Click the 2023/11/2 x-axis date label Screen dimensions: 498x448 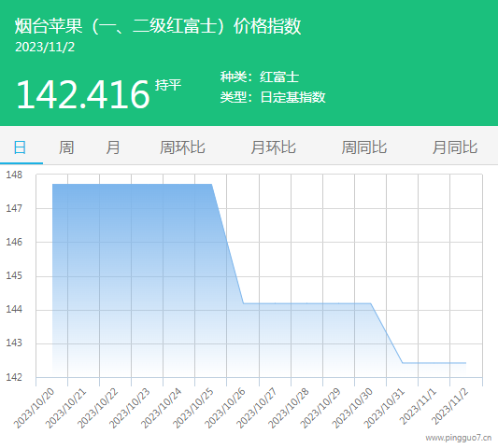coord(450,407)
